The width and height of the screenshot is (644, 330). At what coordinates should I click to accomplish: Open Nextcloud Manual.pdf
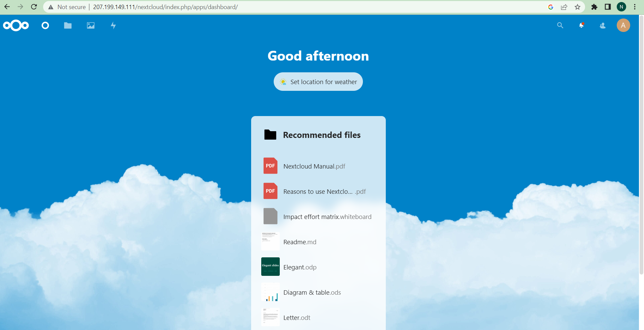click(318, 166)
